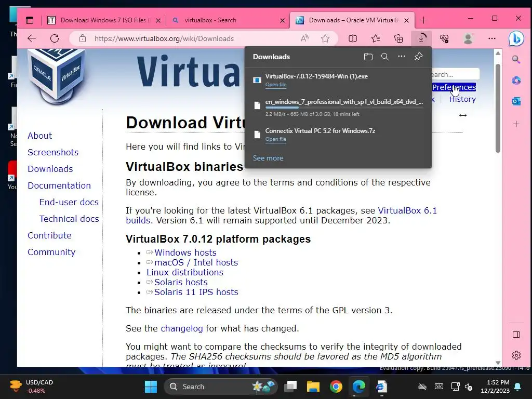The image size is (532, 399).
Task: Open sidebar settings gear icon
Action: point(516,355)
